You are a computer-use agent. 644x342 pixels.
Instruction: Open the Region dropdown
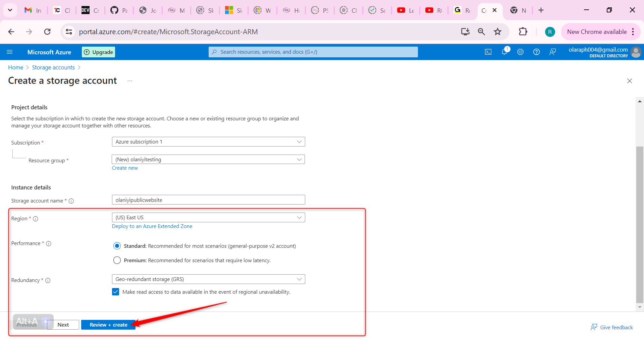[208, 218]
